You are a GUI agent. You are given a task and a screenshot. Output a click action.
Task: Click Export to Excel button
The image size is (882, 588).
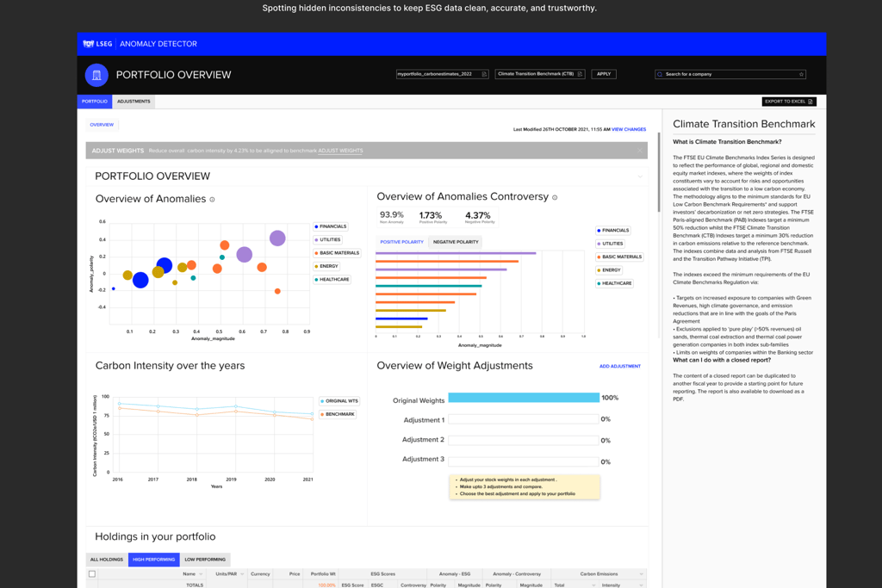click(789, 102)
